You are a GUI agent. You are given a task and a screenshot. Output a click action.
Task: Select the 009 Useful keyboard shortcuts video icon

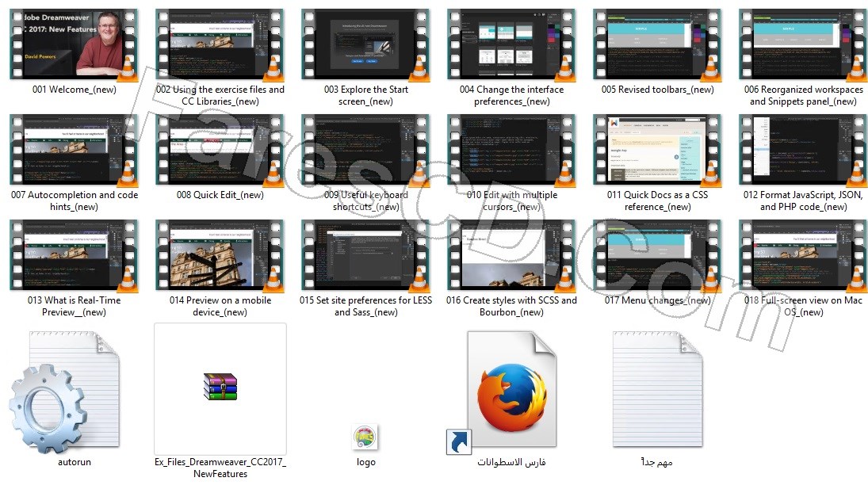coord(365,150)
